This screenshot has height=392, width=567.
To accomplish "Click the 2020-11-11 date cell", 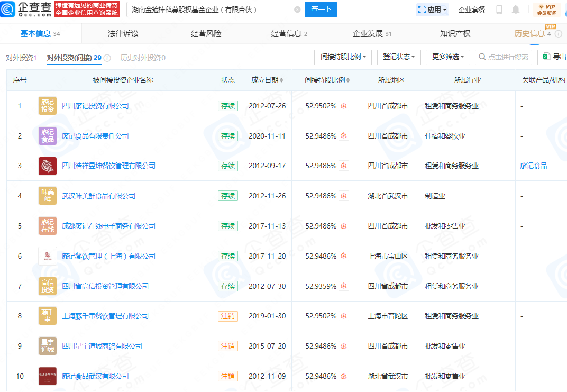I will click(267, 136).
